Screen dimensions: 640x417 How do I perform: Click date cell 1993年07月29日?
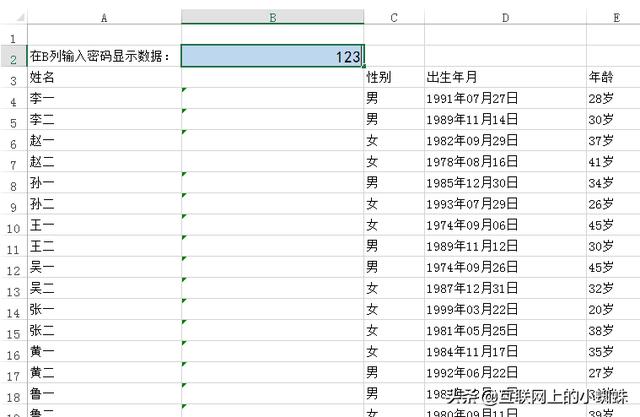pos(505,204)
